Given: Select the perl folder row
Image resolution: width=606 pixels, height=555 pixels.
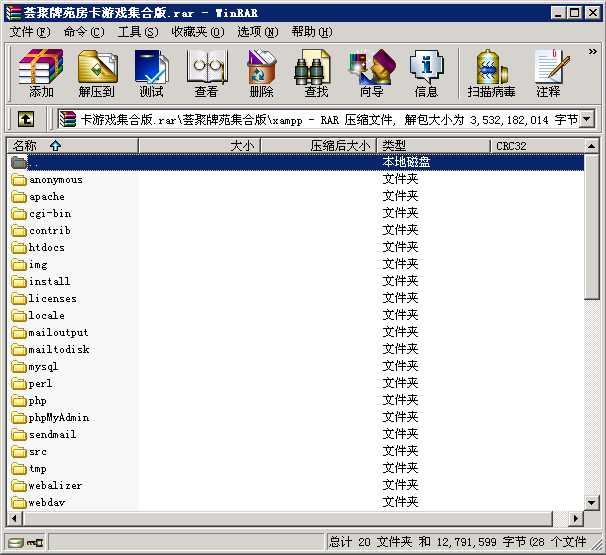Looking at the screenshot, I should (296, 384).
